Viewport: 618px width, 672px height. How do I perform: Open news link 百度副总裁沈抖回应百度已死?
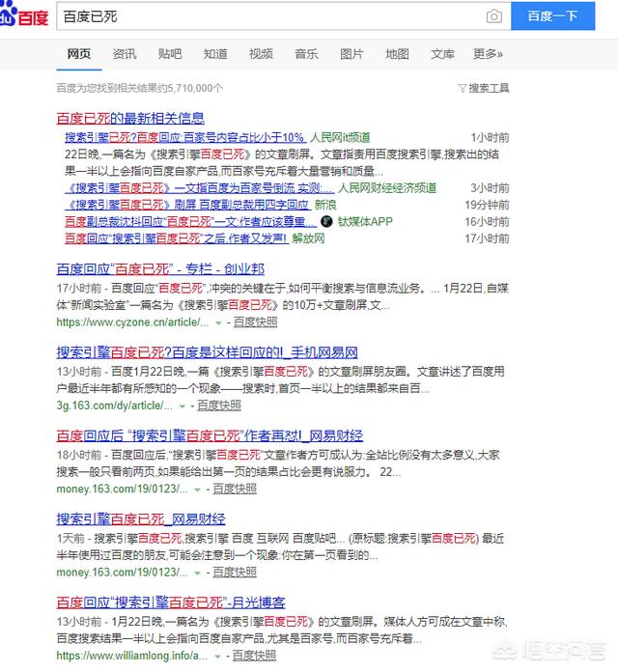click(x=191, y=221)
